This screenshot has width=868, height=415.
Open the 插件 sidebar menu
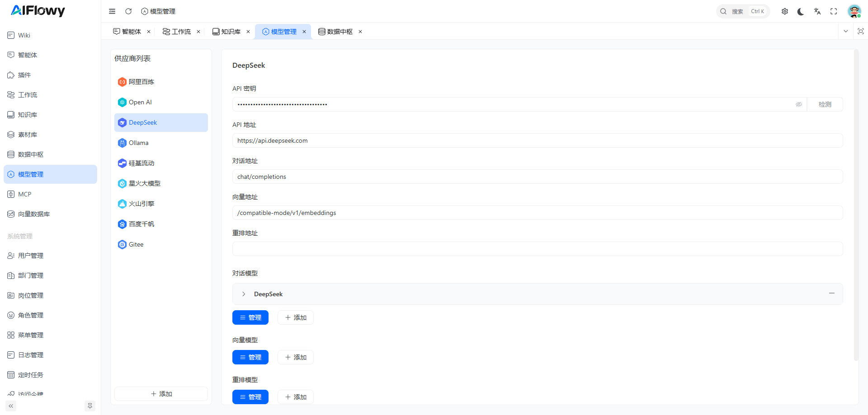pos(50,75)
